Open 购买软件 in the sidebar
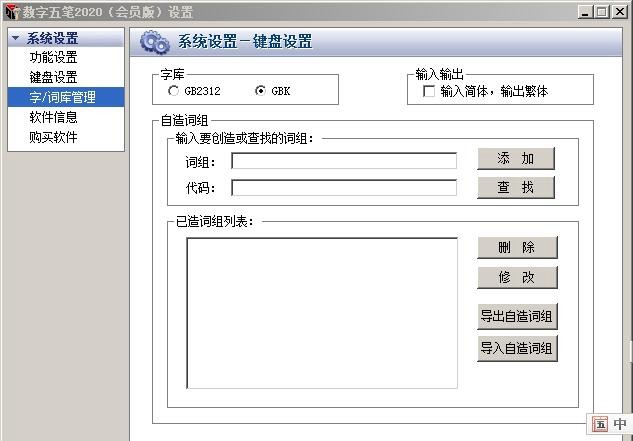Image resolution: width=633 pixels, height=441 pixels. (53, 137)
